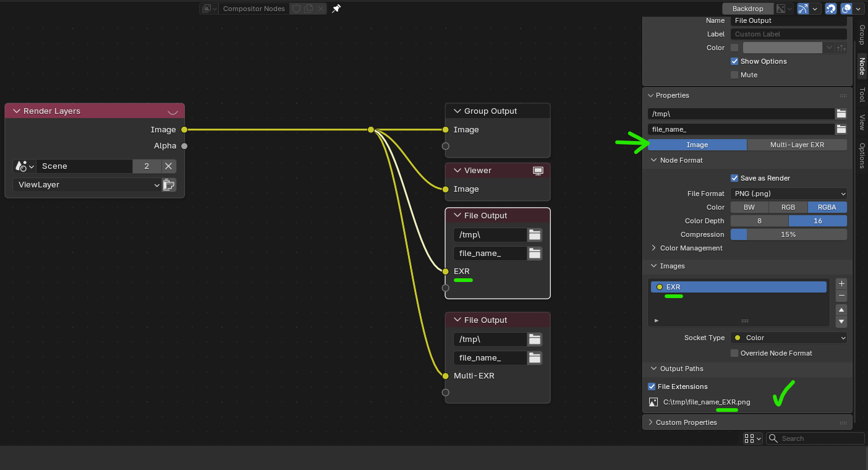Viewport: 868px width, 470px height.
Task: Add new image slot with plus button
Action: click(841, 284)
